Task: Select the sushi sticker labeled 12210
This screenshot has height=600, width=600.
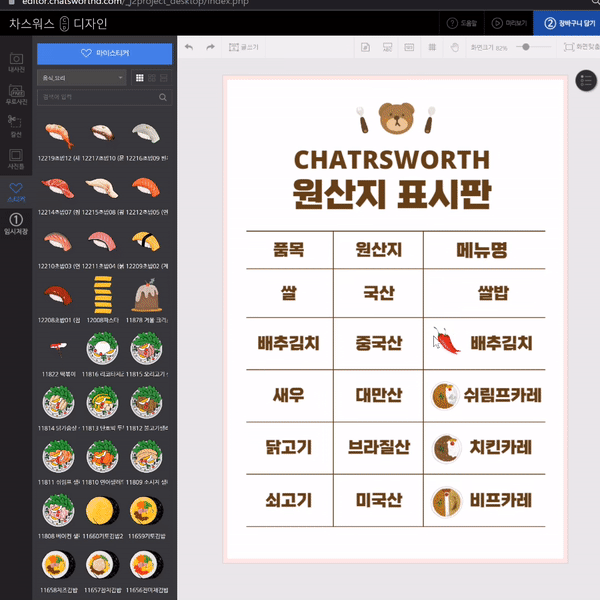Action: pos(58,241)
